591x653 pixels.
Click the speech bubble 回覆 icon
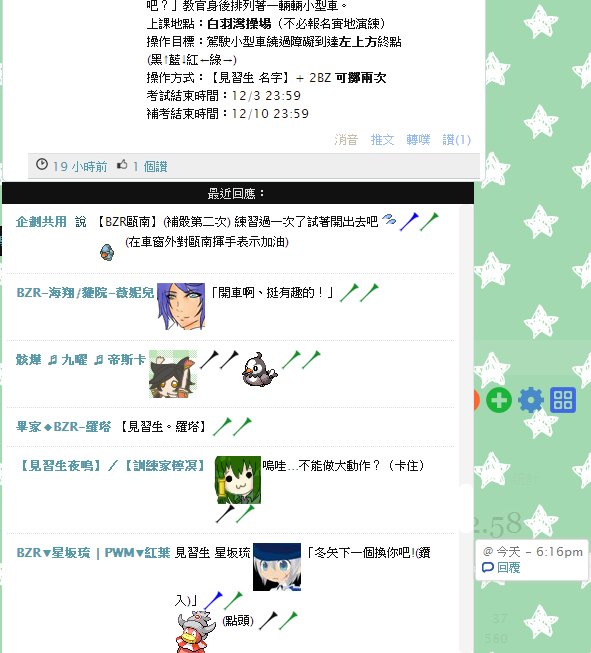click(x=488, y=567)
